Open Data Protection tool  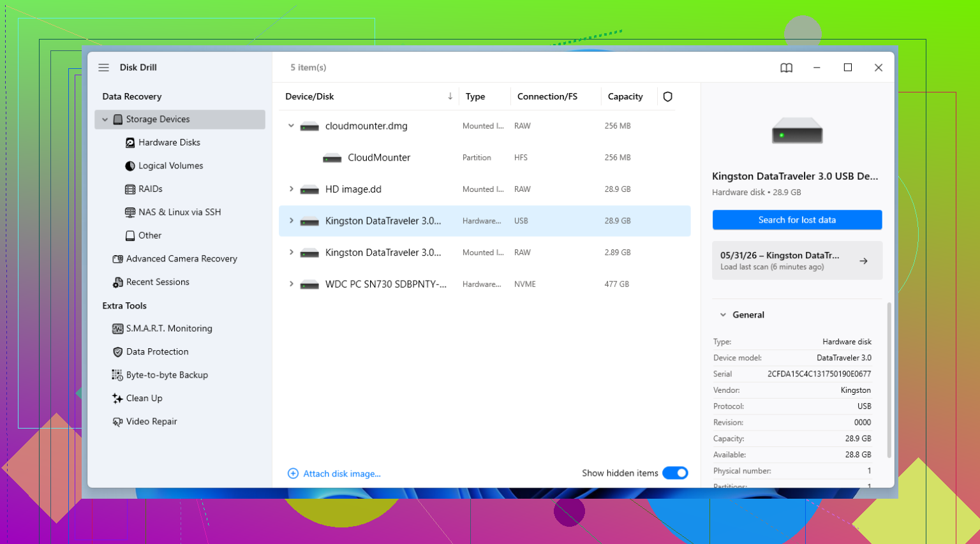click(157, 352)
